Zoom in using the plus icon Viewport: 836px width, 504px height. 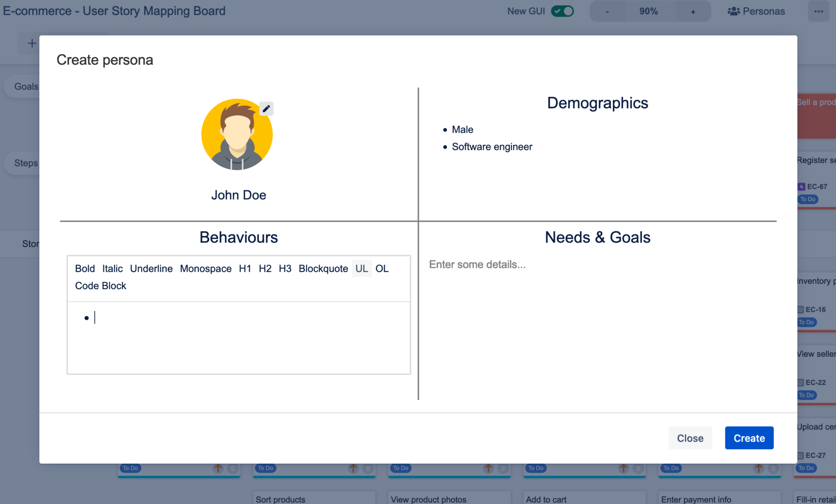693,11
